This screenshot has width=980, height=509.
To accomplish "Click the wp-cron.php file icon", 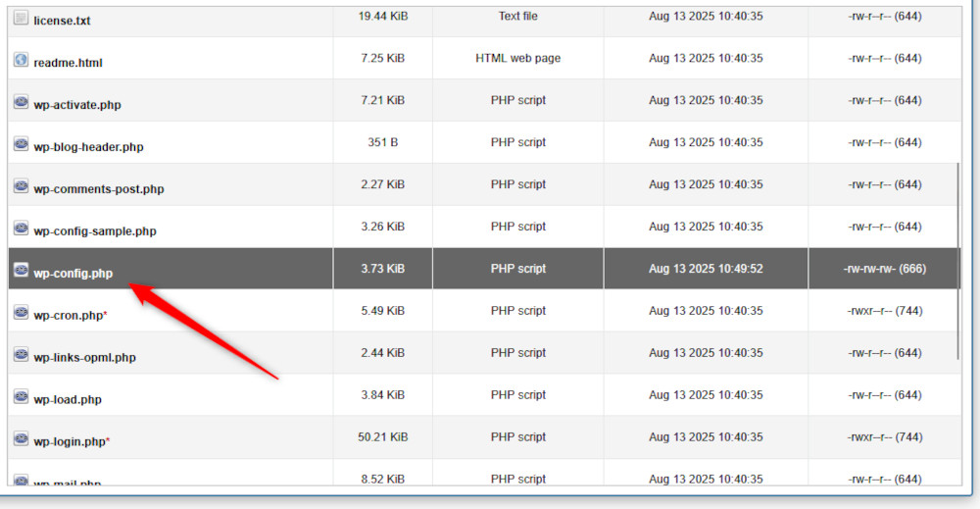I will coord(21,312).
